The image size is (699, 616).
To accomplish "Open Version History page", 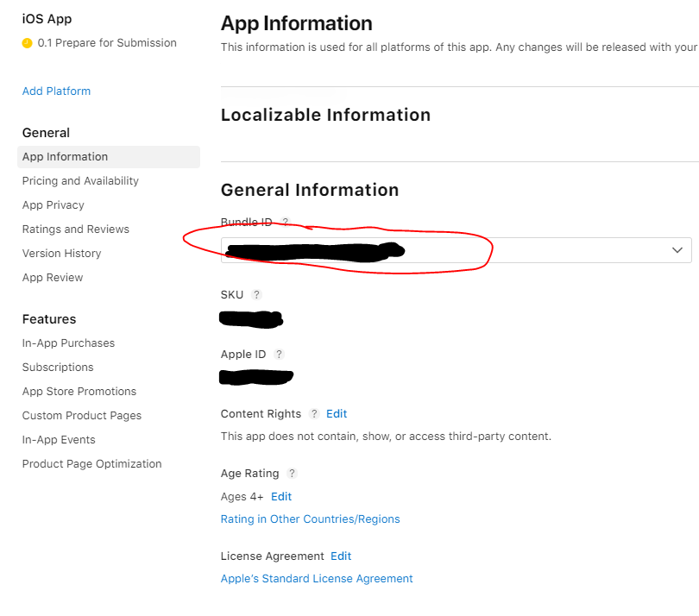I will (x=62, y=254).
